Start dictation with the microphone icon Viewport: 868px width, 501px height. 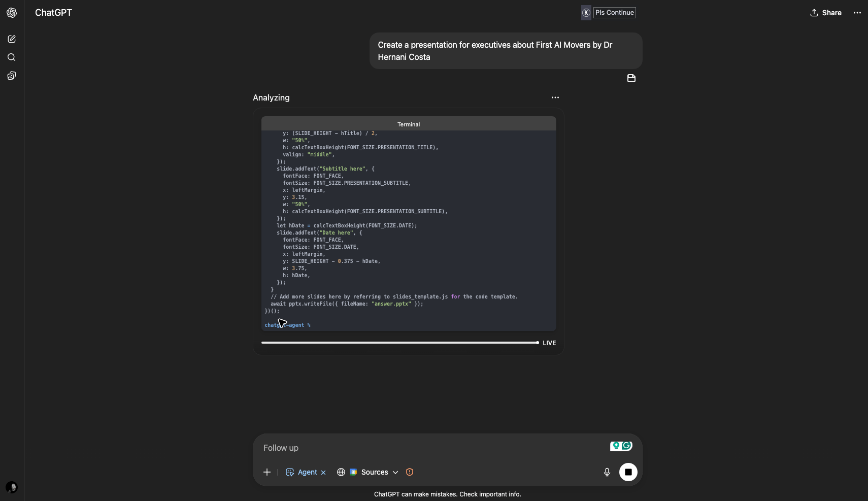pyautogui.click(x=607, y=472)
